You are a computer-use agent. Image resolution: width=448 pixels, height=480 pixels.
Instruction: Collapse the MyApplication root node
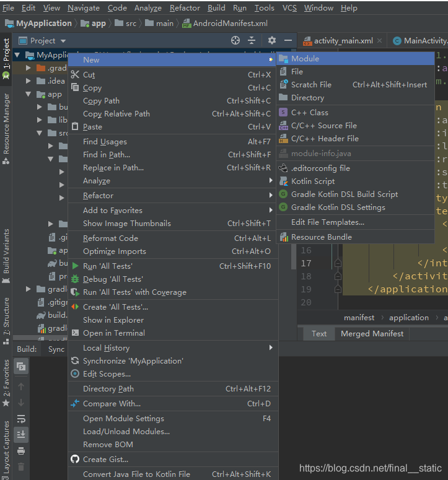(17, 55)
